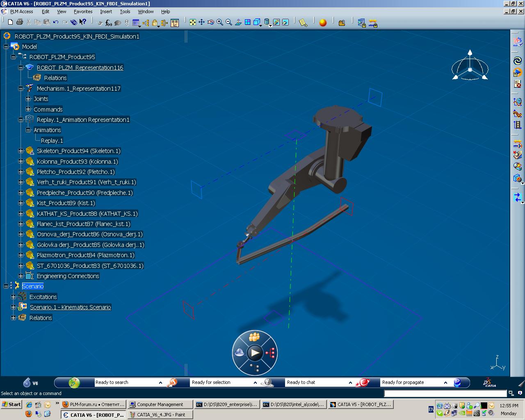Image resolution: width=525 pixels, height=420 pixels.
Task: Click the Measure ruler icon in toolbar
Action: [x=303, y=23]
